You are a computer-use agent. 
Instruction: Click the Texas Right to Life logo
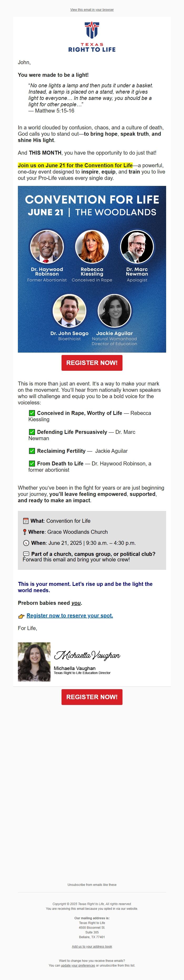92,37
